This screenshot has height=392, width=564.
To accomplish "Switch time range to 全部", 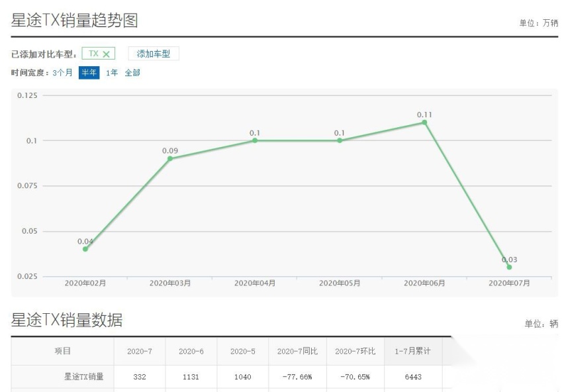I will point(132,73).
